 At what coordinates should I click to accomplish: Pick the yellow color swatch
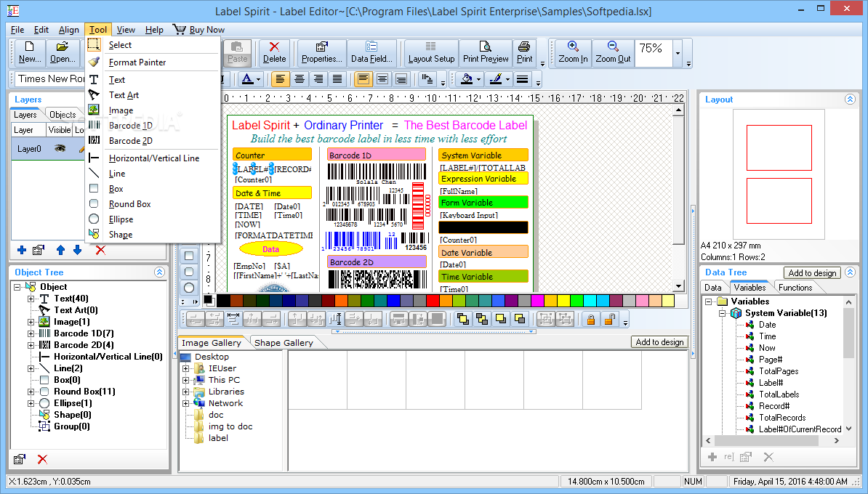(x=563, y=300)
